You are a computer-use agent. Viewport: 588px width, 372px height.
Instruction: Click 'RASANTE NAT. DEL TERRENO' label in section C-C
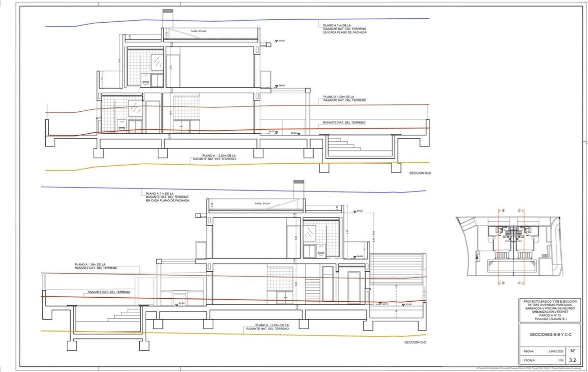pos(109,292)
